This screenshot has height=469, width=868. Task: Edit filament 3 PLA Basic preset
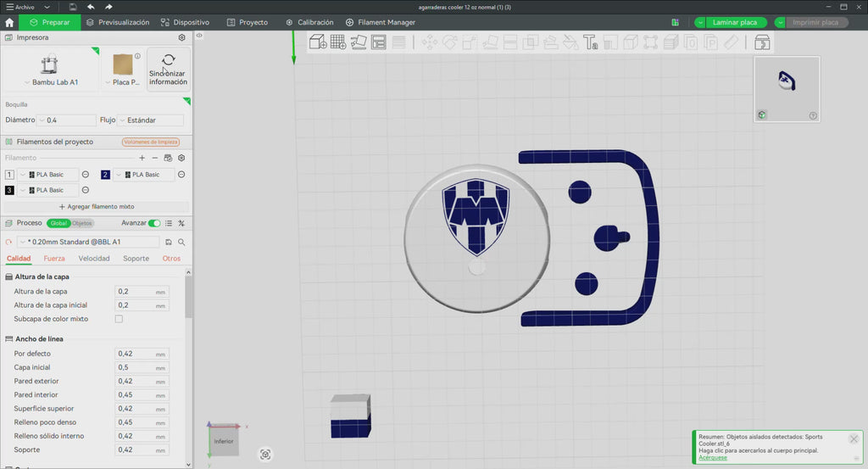tap(86, 190)
